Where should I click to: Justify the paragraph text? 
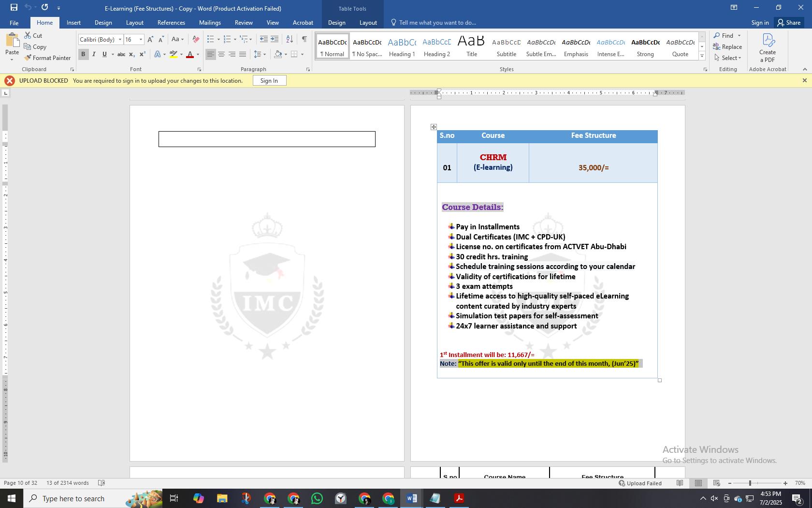[242, 54]
